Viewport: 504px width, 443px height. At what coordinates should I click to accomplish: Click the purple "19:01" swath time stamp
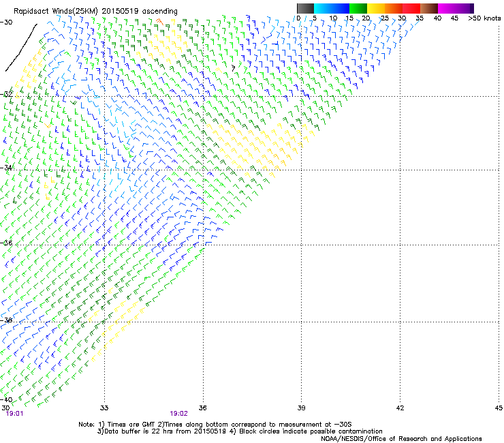[15, 414]
